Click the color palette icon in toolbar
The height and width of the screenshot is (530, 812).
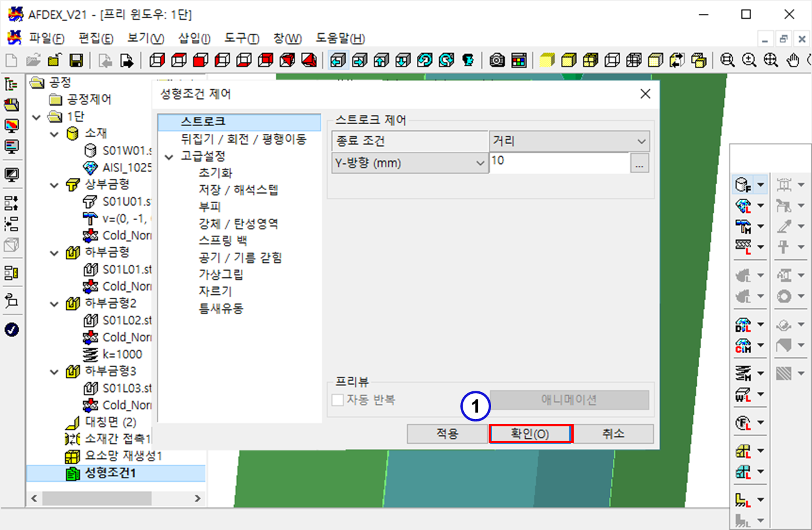[x=519, y=60]
